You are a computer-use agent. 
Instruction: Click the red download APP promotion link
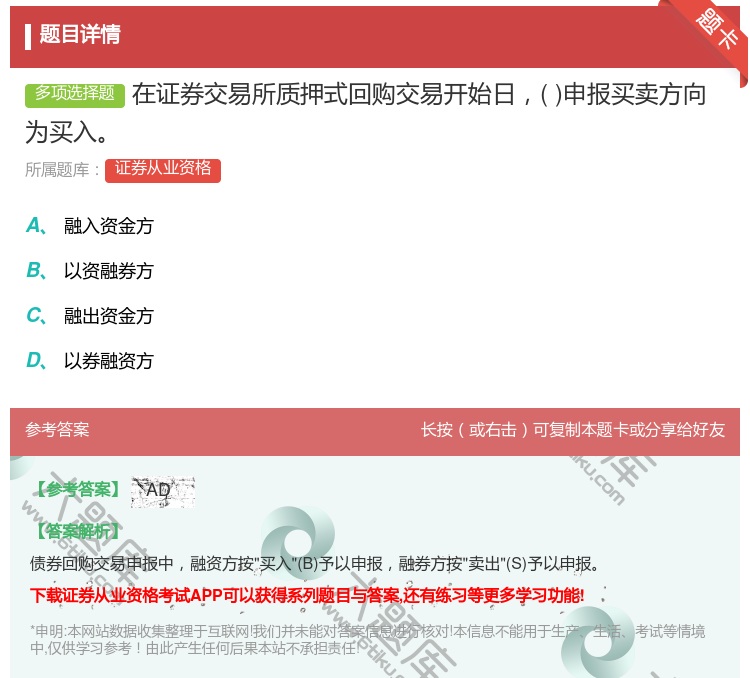pos(307,596)
